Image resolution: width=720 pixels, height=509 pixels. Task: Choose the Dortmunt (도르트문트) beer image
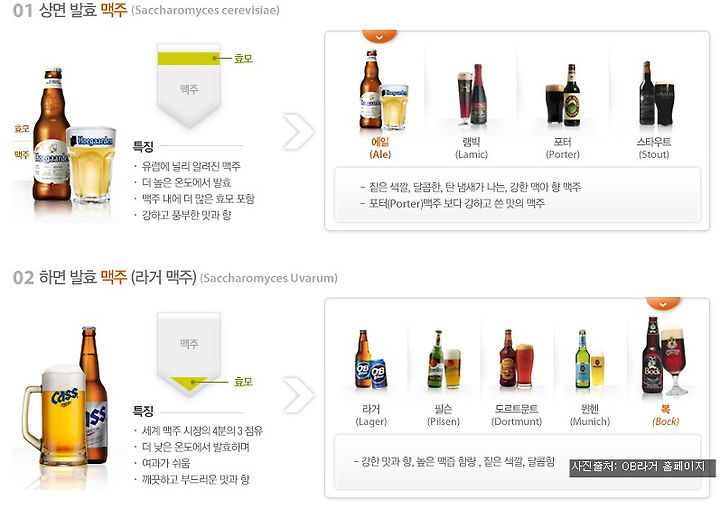(517, 359)
